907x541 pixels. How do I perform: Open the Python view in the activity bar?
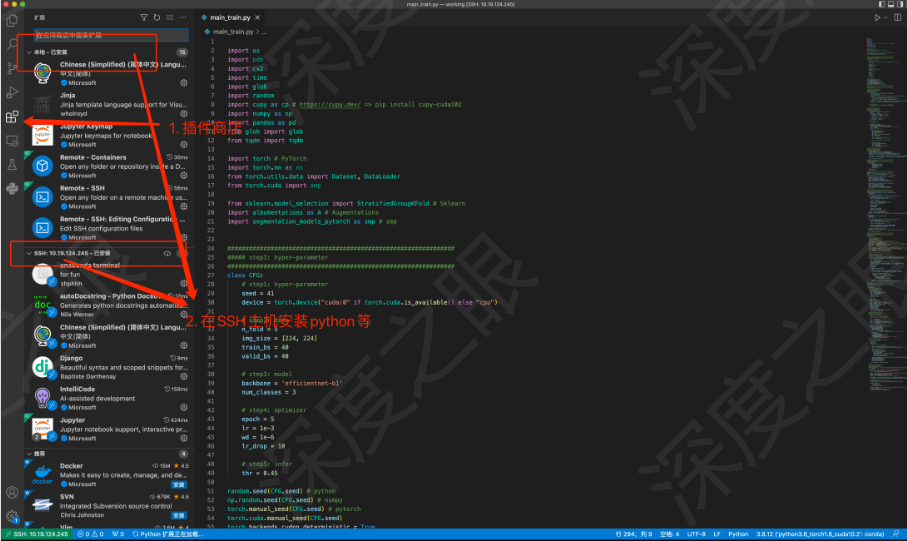12,189
